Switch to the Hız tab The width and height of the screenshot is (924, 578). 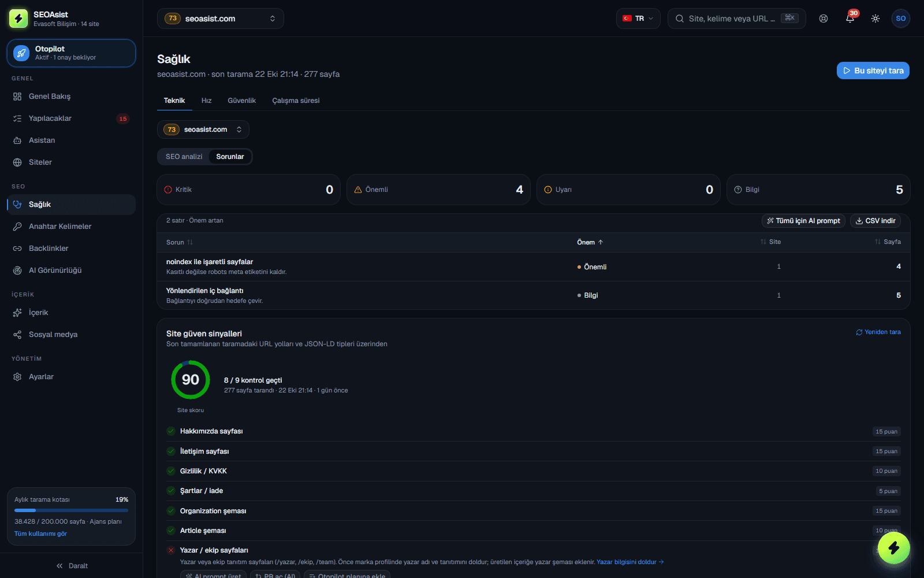tap(206, 101)
